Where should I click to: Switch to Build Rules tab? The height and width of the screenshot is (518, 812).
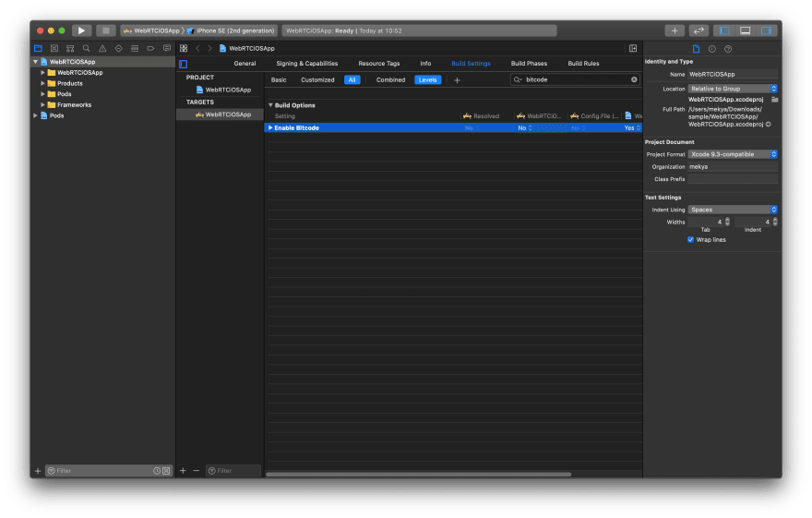coord(583,63)
